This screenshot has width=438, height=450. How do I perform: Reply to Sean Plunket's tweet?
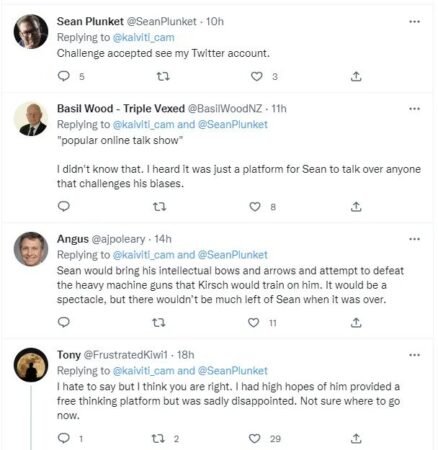point(64,76)
